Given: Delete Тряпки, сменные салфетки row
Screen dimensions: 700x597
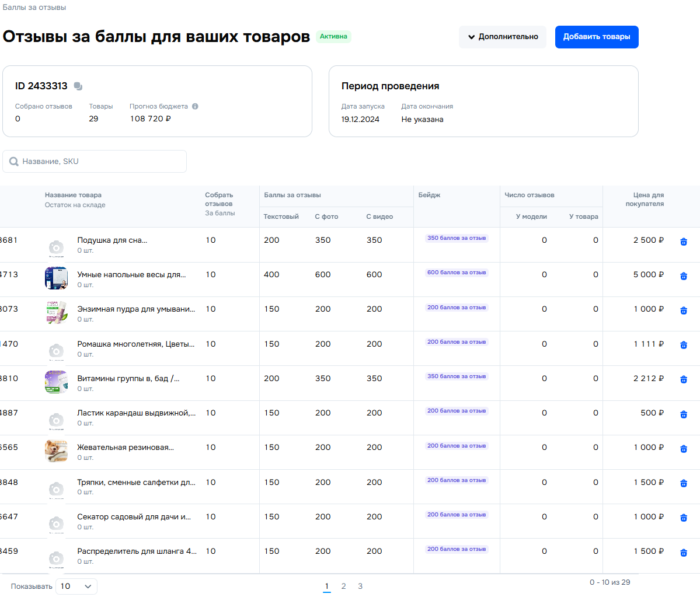Looking at the screenshot, I should 684,483.
